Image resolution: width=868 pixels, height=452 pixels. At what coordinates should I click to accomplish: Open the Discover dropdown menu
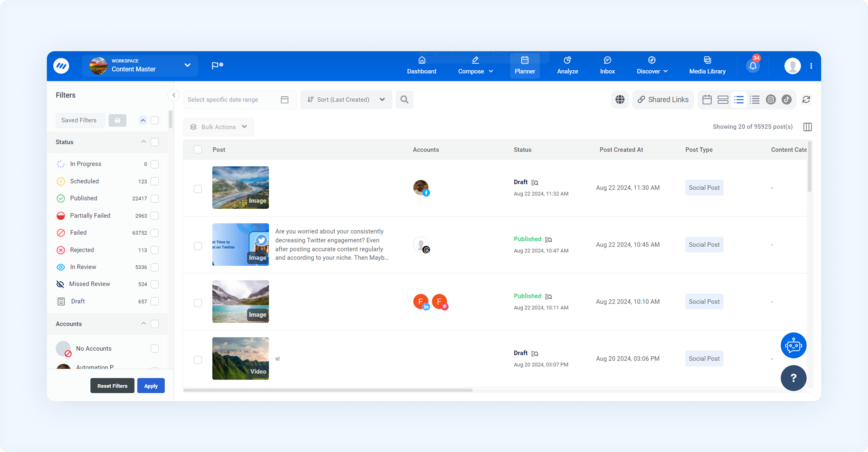pyautogui.click(x=652, y=66)
